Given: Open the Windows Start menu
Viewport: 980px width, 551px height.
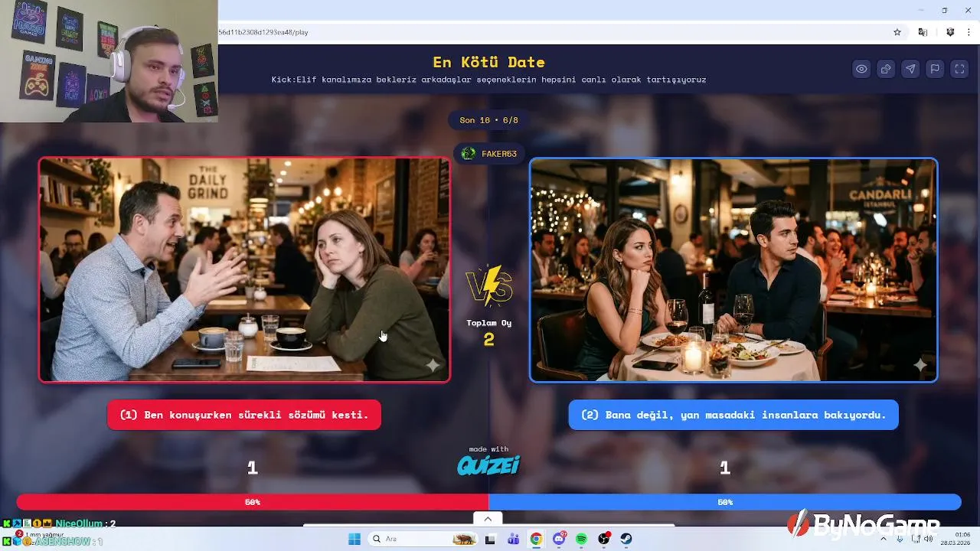Looking at the screenshot, I should pyautogui.click(x=354, y=539).
